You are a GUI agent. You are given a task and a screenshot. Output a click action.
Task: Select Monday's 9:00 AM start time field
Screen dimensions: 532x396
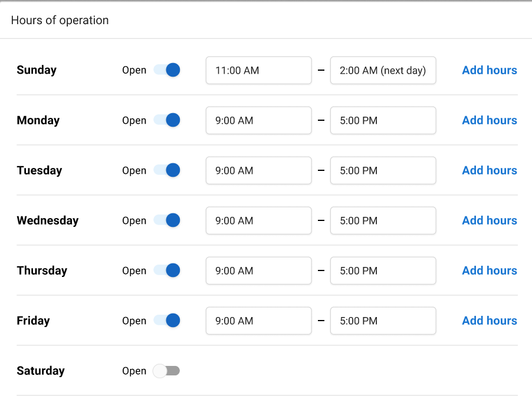[258, 120]
